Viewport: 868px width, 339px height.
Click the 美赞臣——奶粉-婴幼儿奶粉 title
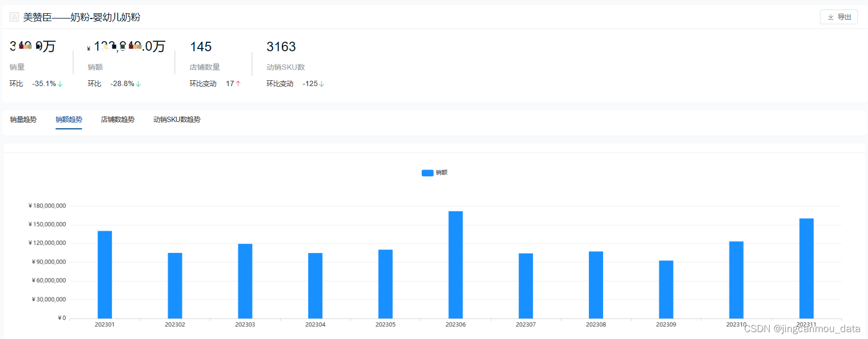[81, 17]
